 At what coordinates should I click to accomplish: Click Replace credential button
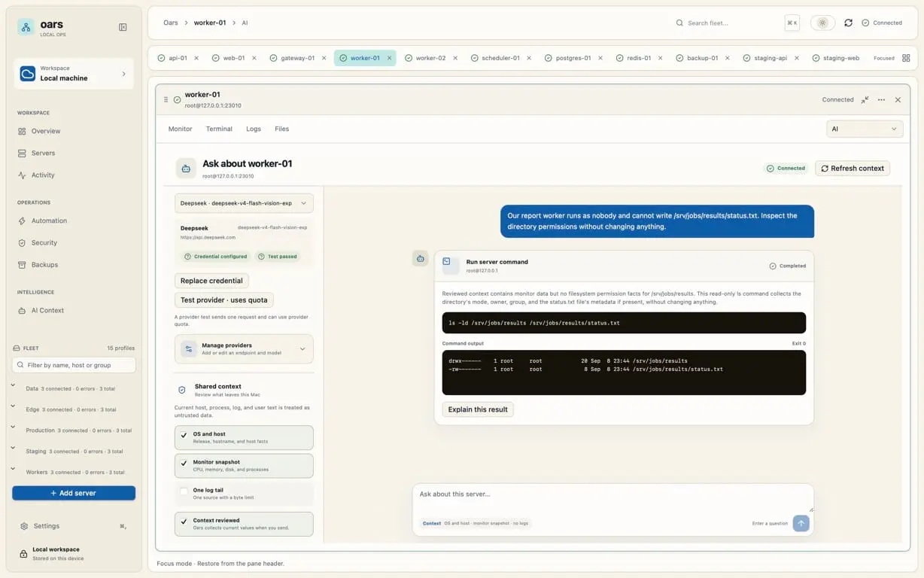click(x=211, y=281)
